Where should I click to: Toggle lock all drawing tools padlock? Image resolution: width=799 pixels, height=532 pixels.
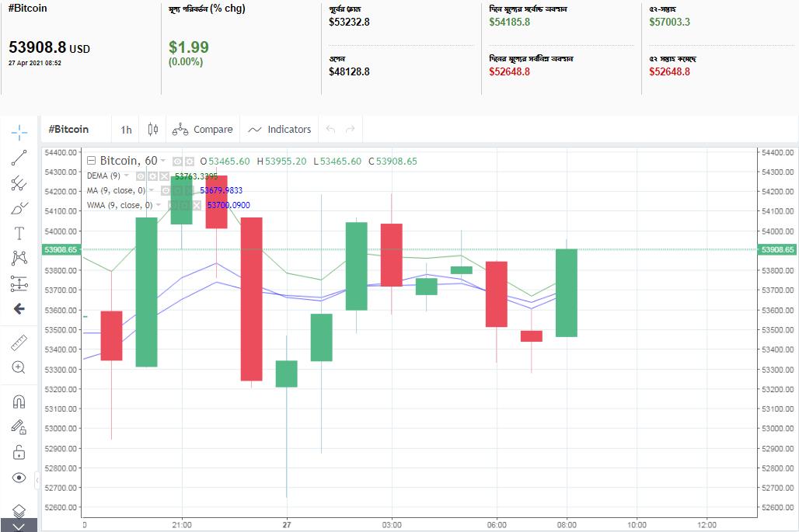point(19,451)
